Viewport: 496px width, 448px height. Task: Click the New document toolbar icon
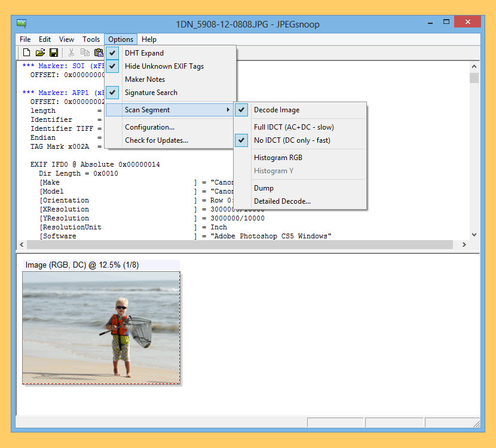pyautogui.click(x=26, y=53)
